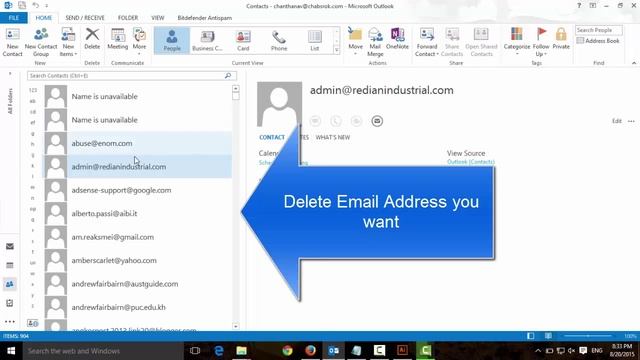Go to Mail in navigation bar
This screenshot has width=640, height=360.
(x=10, y=247)
